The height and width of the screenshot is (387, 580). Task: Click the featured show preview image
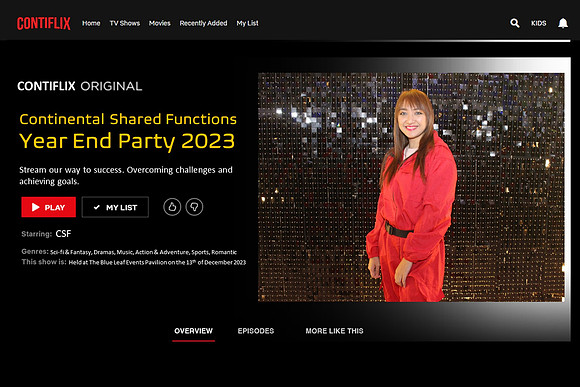coord(411,187)
